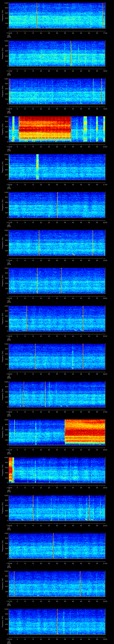The width and height of the screenshot is (114, 644).
Task: Click the red line near 28s in 7:30:00 spectrogram
Action: [53, 546]
